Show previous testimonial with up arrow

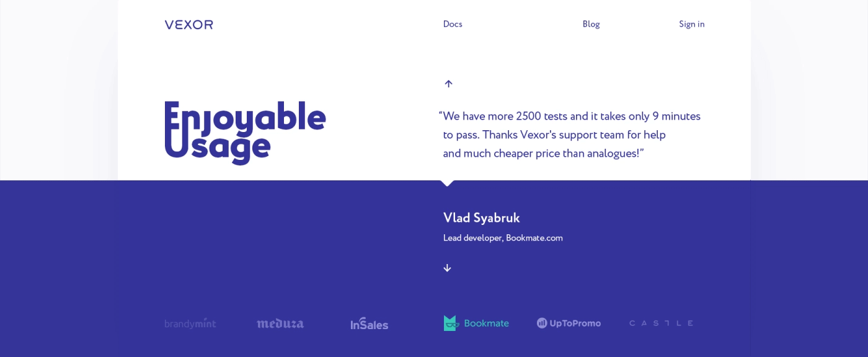point(448,84)
